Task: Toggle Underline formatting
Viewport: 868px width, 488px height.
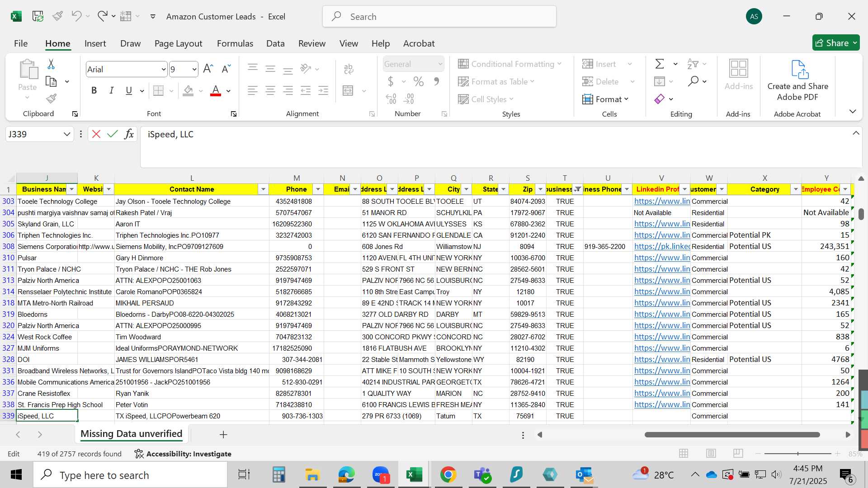Action: (x=129, y=91)
